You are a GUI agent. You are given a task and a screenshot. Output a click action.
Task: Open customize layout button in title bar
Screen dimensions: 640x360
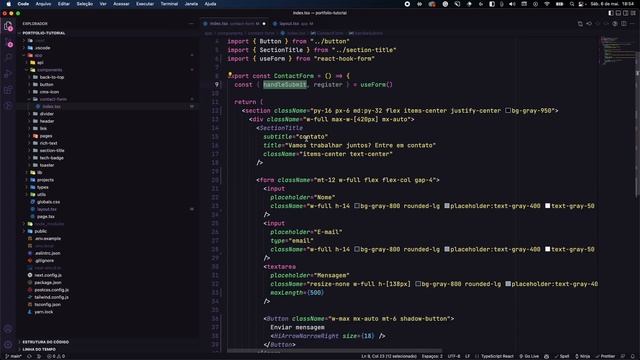click(x=633, y=13)
